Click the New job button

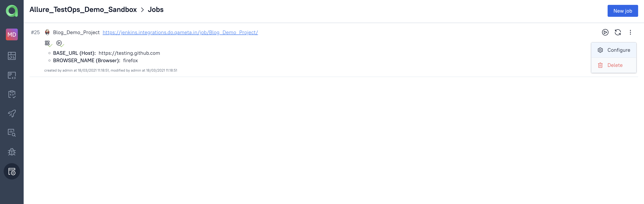coord(623,10)
